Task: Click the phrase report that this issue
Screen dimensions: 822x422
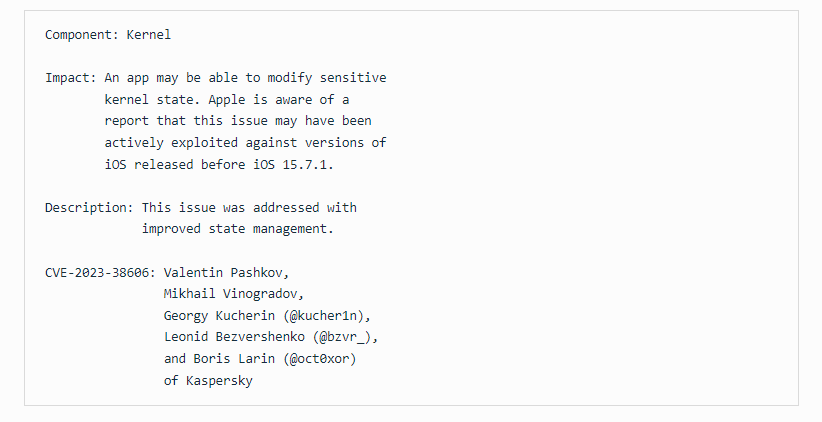Action: 186,121
